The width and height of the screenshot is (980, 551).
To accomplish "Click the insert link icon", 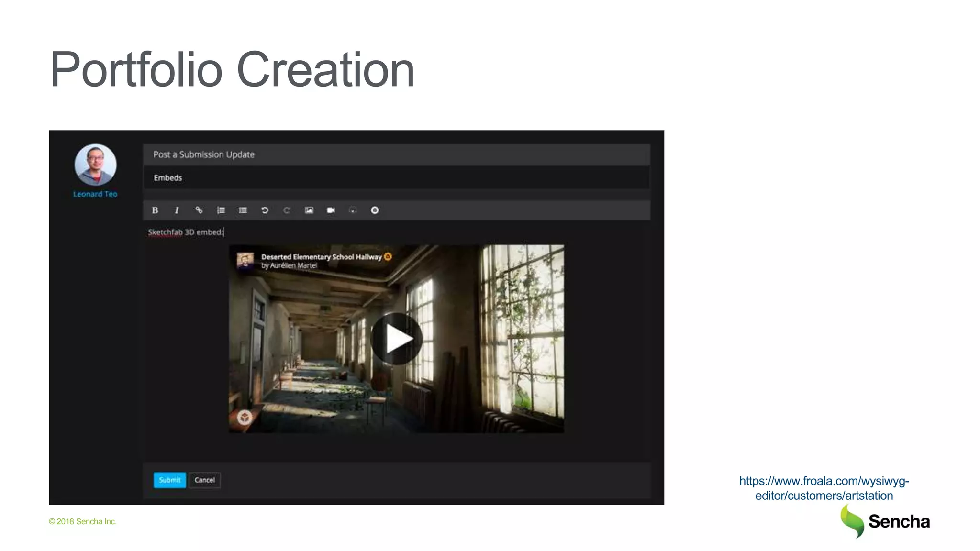I will [x=199, y=210].
